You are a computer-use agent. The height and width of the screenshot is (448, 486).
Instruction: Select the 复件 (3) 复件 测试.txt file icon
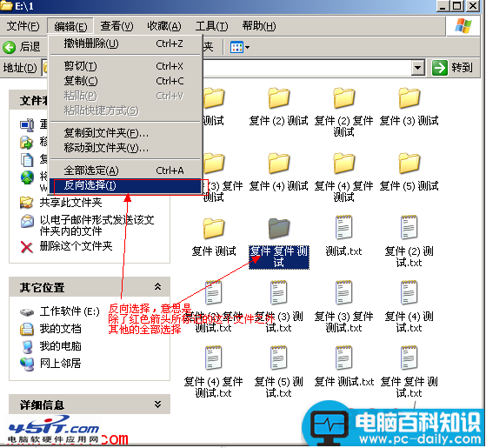343,292
